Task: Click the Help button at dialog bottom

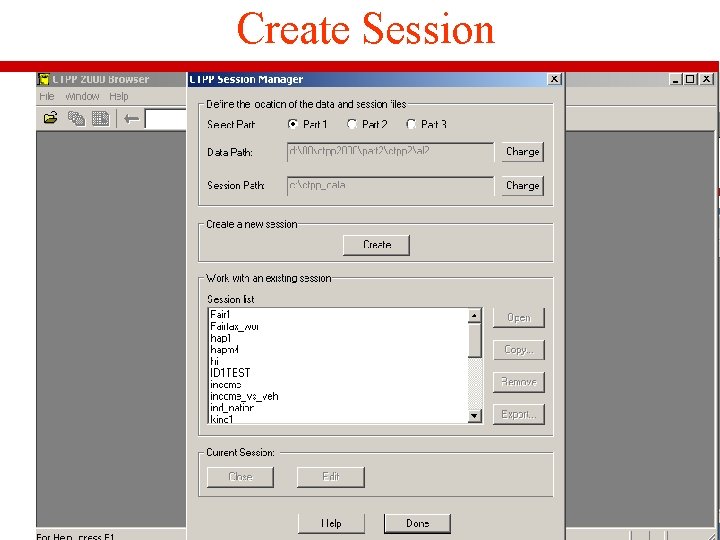Action: click(x=331, y=523)
